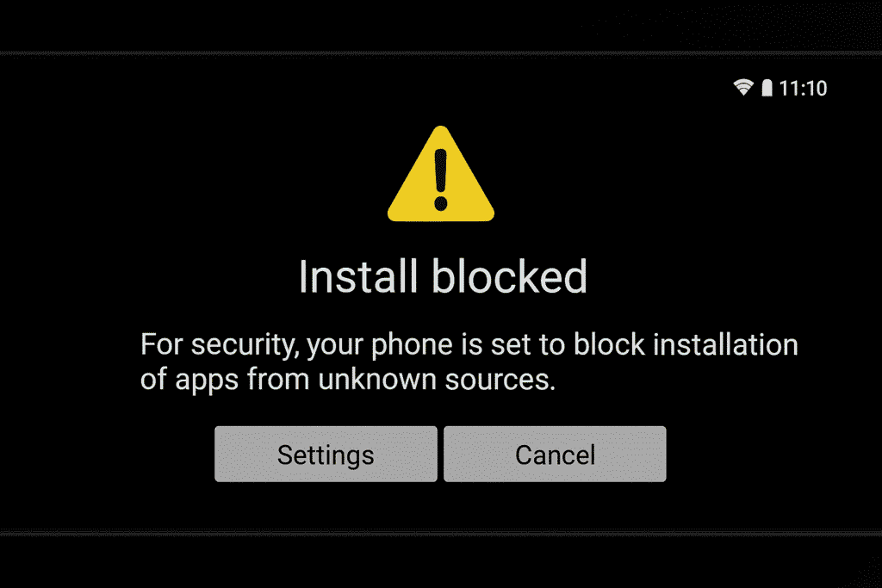Click "your phone" in the message
Image resolution: width=882 pixels, height=588 pixels.
pos(380,346)
